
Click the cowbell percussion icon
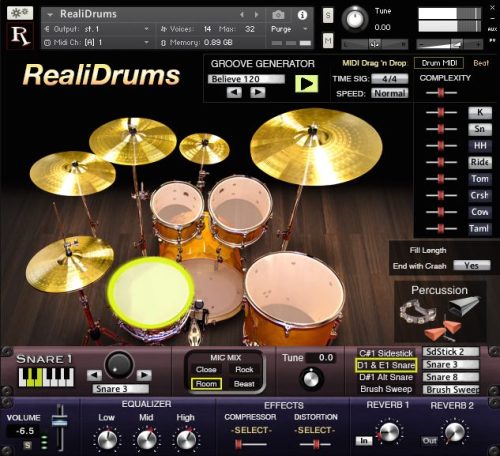464,305
